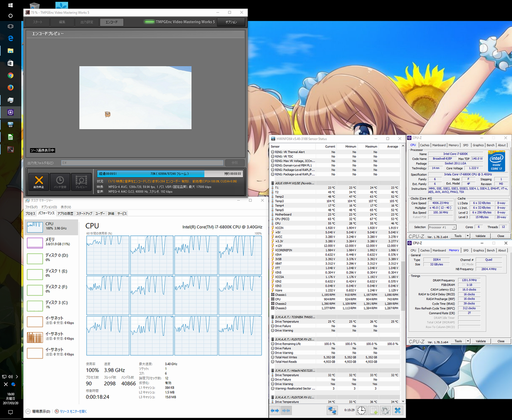Open File Explorer from taskbar

[10, 50]
